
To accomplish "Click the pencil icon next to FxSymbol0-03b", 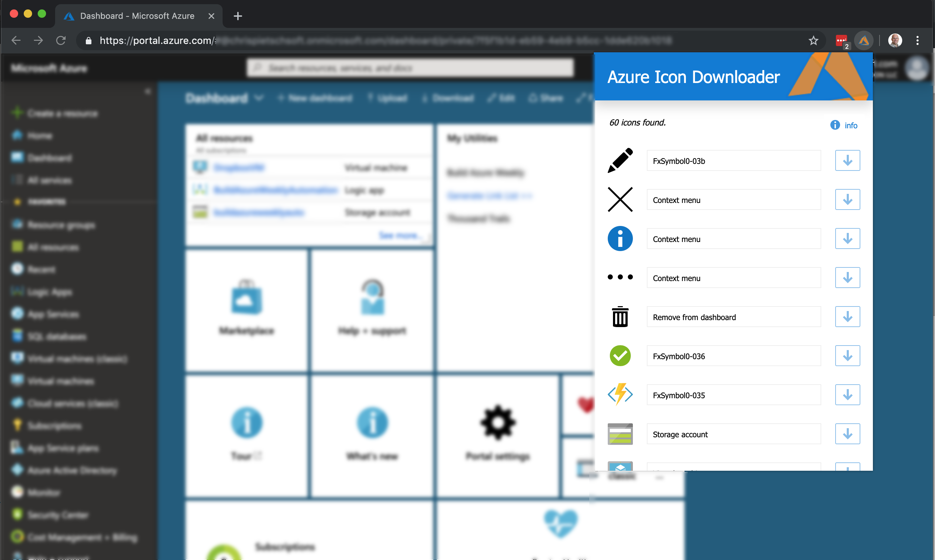I will point(620,160).
